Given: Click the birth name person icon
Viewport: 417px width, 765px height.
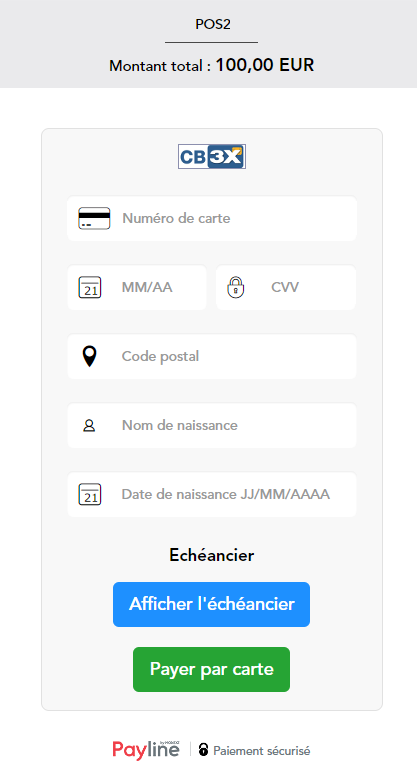Looking at the screenshot, I should [x=89, y=426].
